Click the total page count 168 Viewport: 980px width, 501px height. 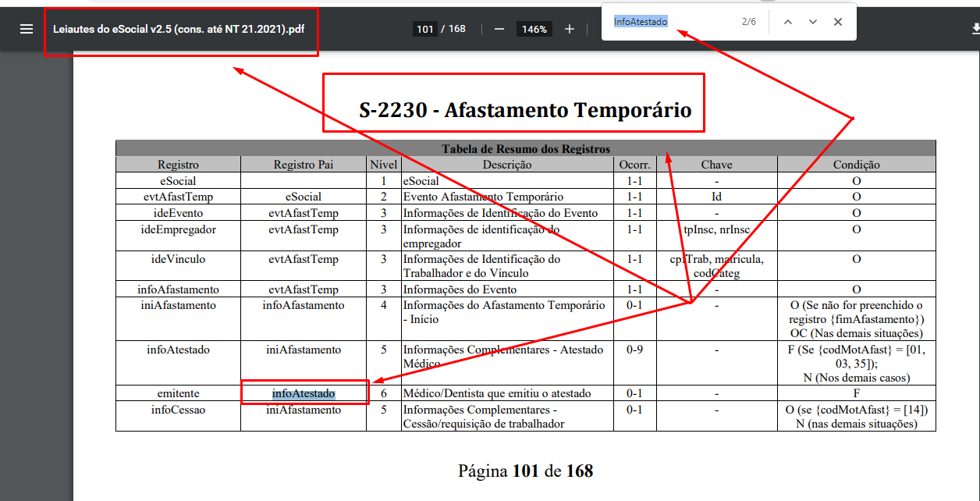456,29
